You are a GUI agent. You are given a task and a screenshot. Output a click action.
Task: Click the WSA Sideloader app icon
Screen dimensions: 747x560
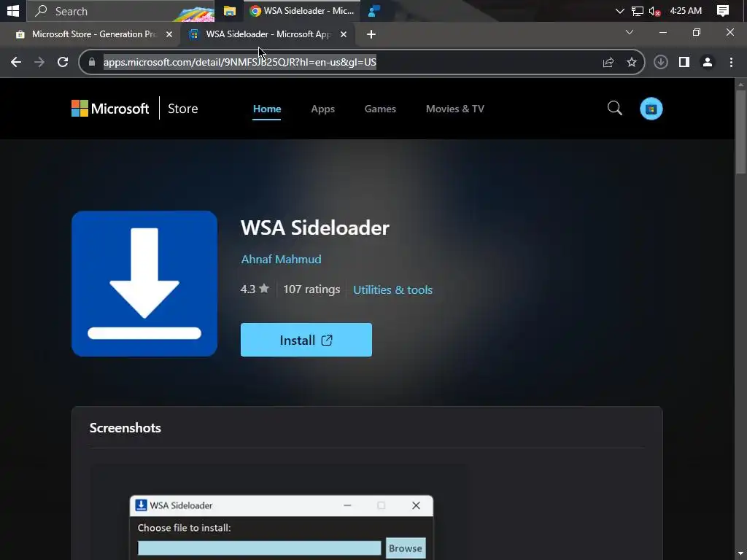tap(144, 284)
